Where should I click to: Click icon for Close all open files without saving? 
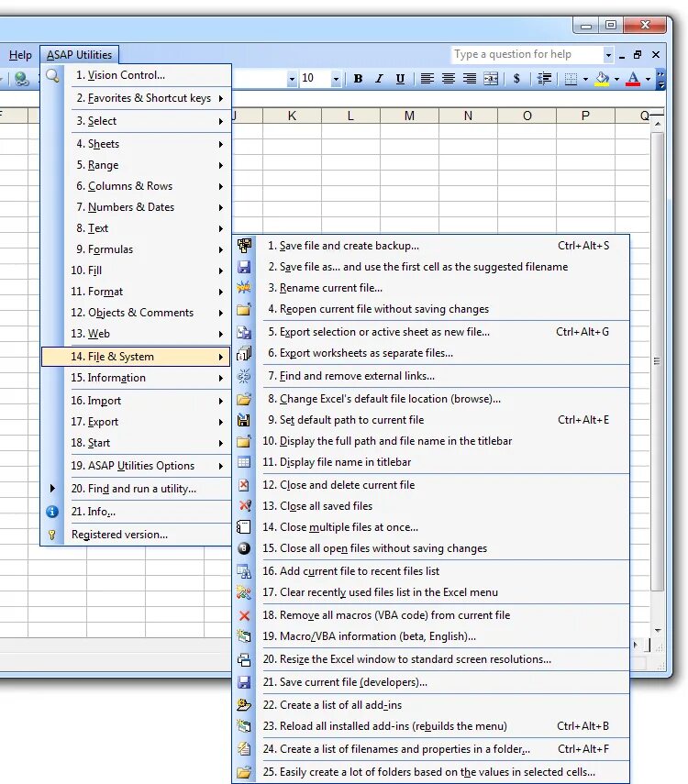point(244,548)
